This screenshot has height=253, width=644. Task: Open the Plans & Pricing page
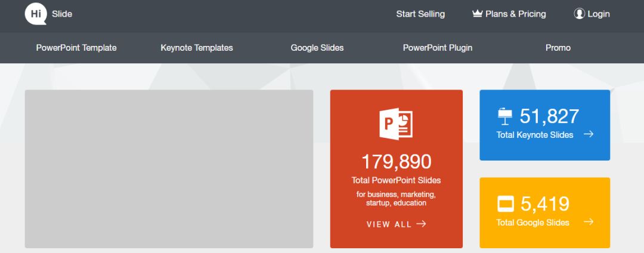pyautogui.click(x=515, y=14)
